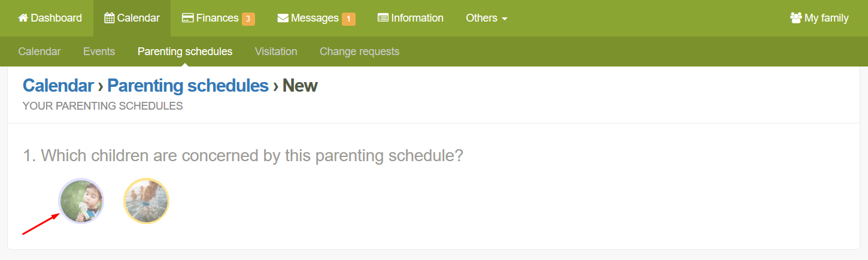Click the Calendar grid icon in top bar
The image size is (868, 260).
pos(110,18)
